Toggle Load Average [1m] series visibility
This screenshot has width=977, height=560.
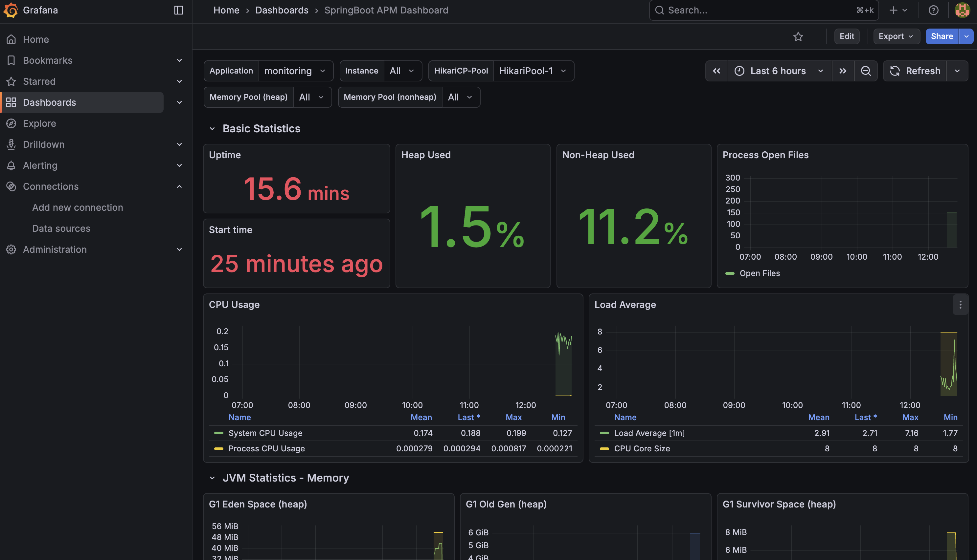pos(649,433)
